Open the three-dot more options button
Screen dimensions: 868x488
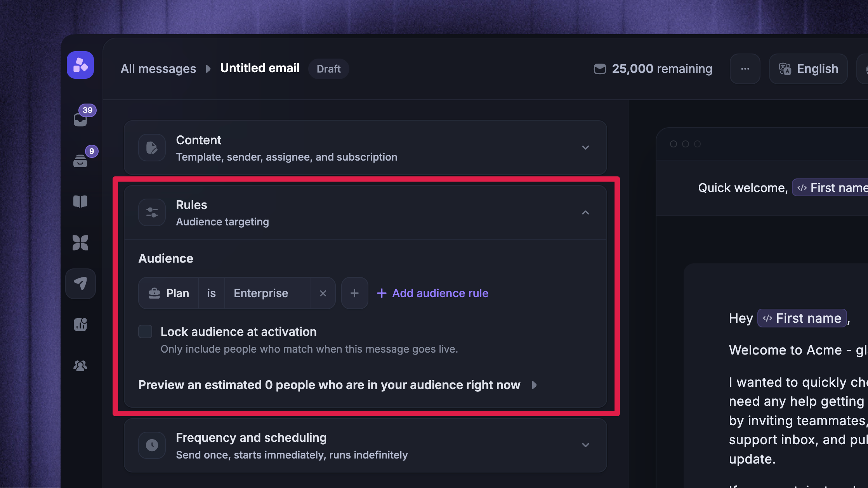click(x=745, y=69)
